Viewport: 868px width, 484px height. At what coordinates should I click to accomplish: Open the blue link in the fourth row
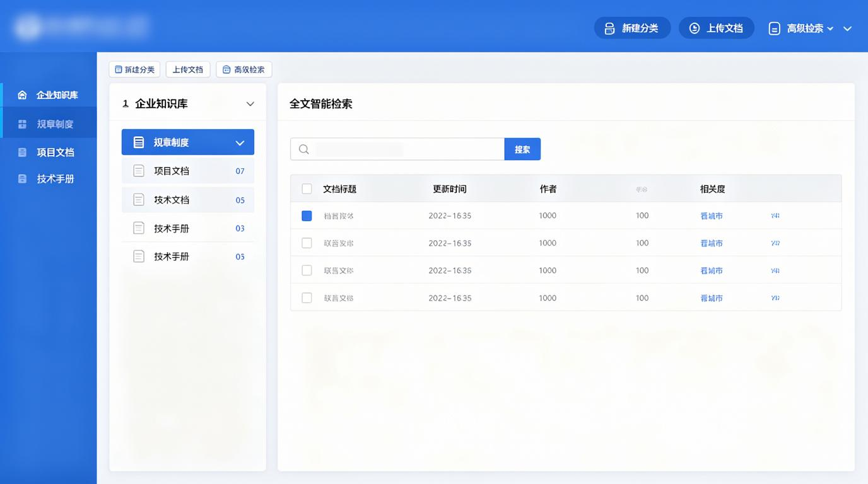(x=712, y=298)
